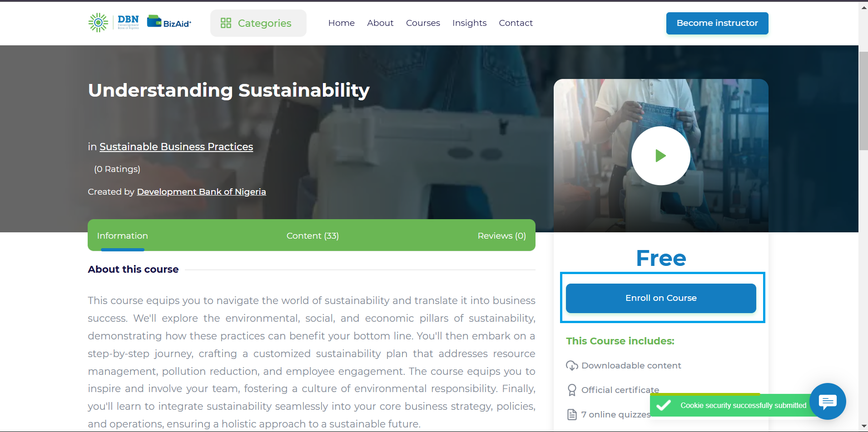The image size is (868, 432).
Task: Select the Information tab
Action: 123,236
